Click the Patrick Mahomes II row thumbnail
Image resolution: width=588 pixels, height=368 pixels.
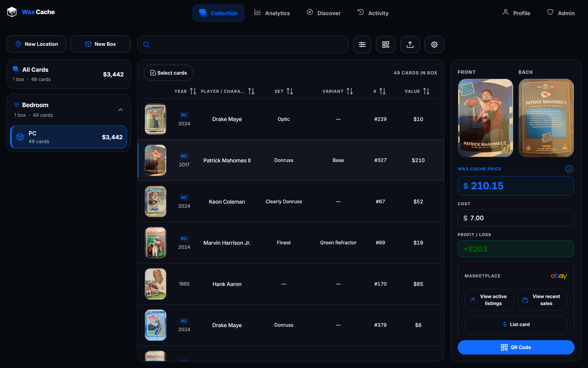(156, 160)
